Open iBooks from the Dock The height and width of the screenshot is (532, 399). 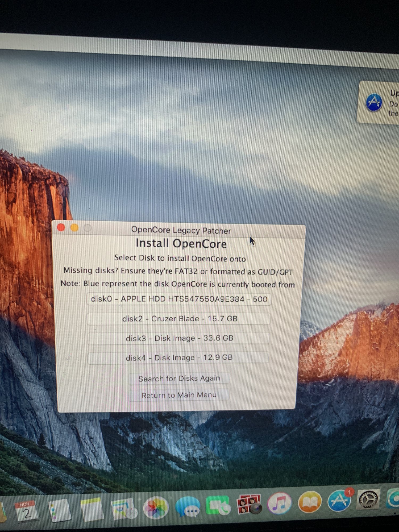[x=310, y=502]
